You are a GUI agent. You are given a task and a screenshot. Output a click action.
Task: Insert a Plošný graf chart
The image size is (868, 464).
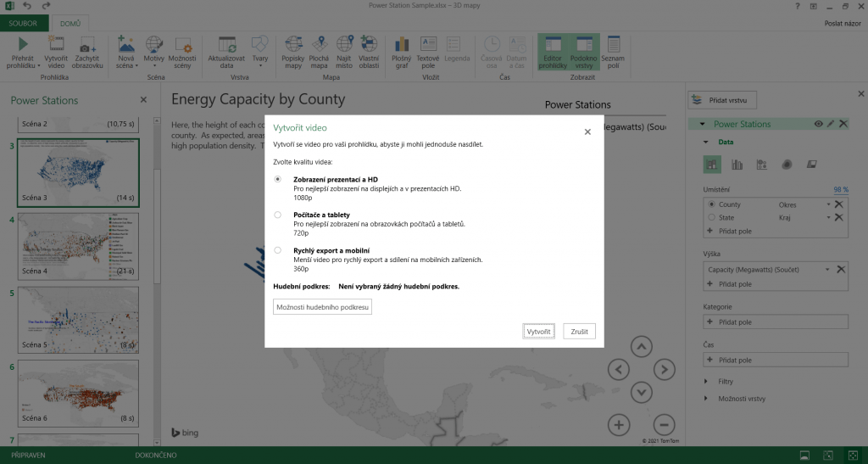click(x=401, y=45)
